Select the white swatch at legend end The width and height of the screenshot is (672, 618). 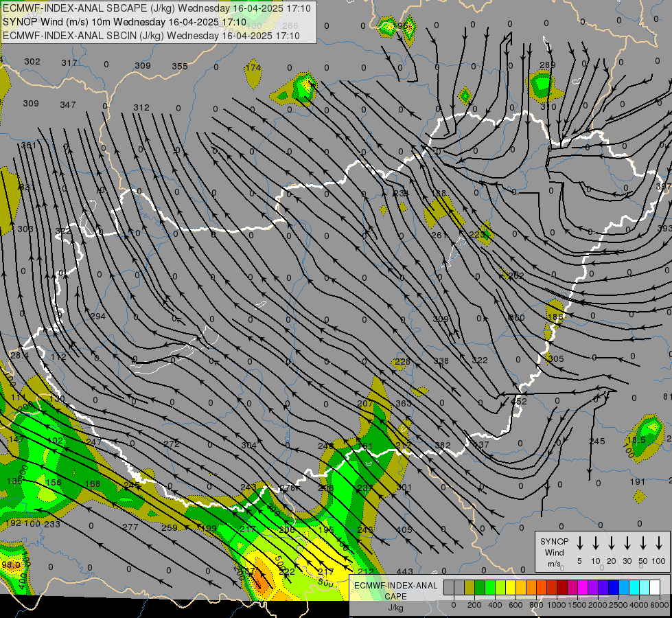tap(655, 587)
